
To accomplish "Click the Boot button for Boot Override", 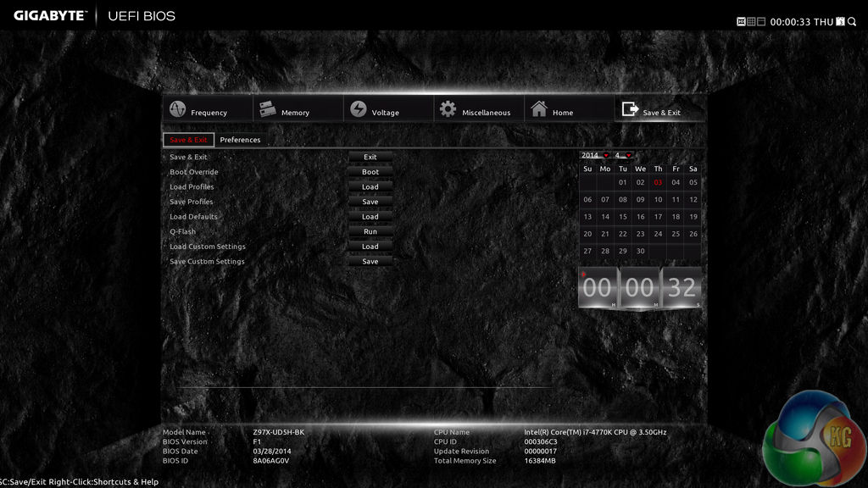I will (x=370, y=172).
